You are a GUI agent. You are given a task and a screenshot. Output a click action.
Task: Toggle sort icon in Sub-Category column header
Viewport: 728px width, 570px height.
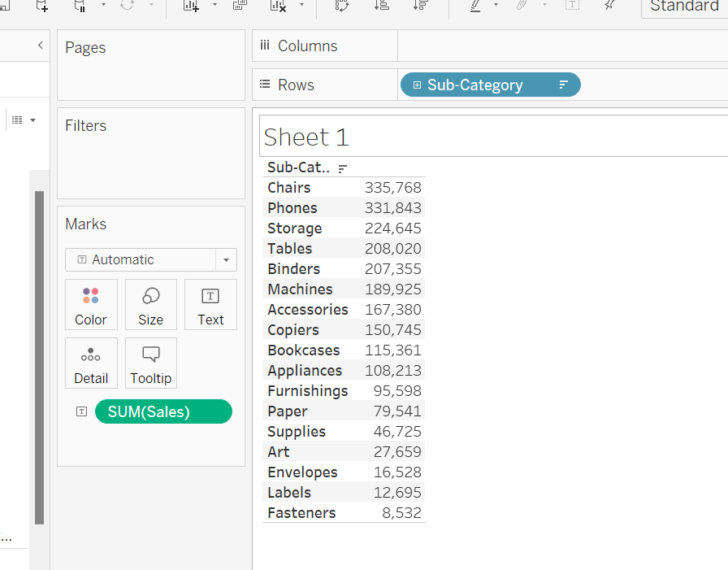tap(342, 168)
